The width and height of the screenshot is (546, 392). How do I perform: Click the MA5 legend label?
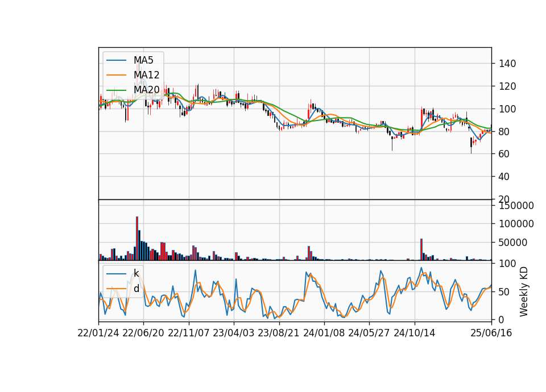(143, 60)
